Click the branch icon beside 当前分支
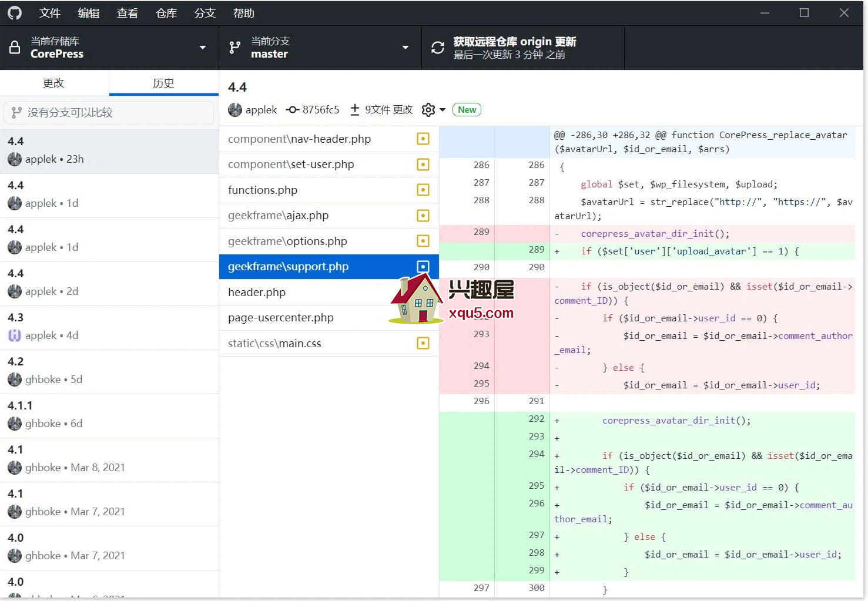868x601 pixels. 235,48
